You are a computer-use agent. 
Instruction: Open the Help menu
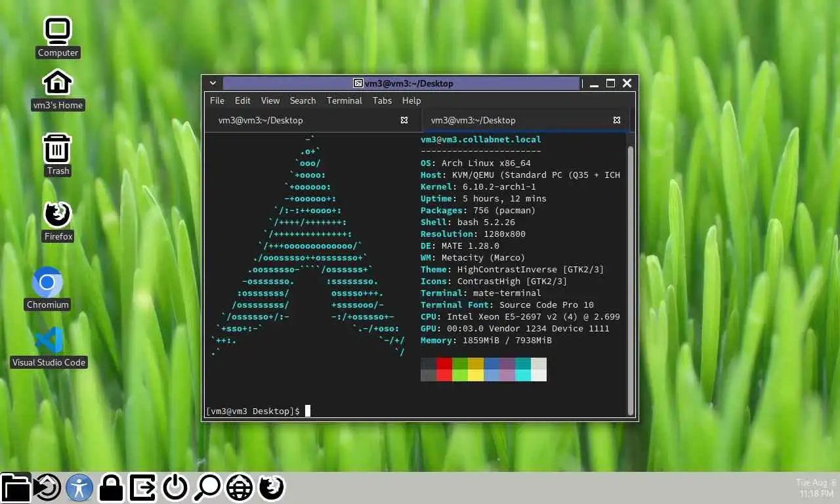(411, 100)
